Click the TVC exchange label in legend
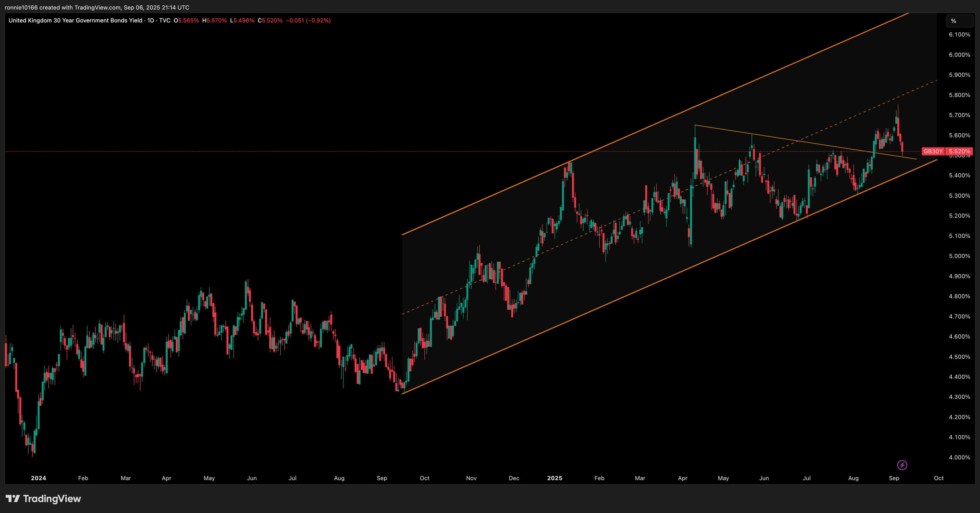The width and height of the screenshot is (980, 513). click(x=165, y=21)
